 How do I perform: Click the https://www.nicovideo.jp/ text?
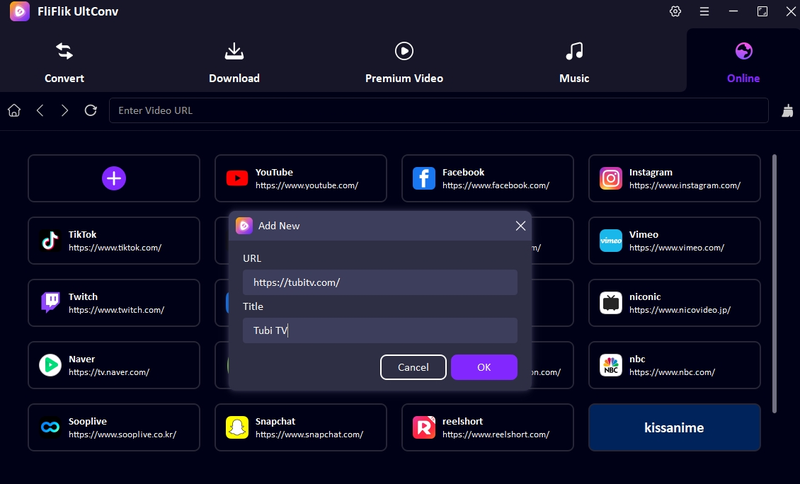coord(680,310)
